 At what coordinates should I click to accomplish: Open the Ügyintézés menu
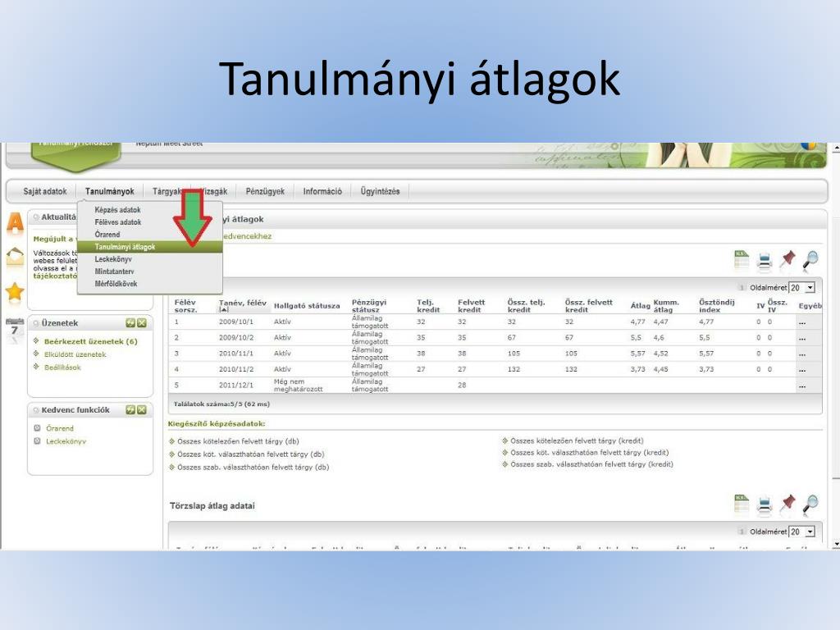click(x=380, y=191)
